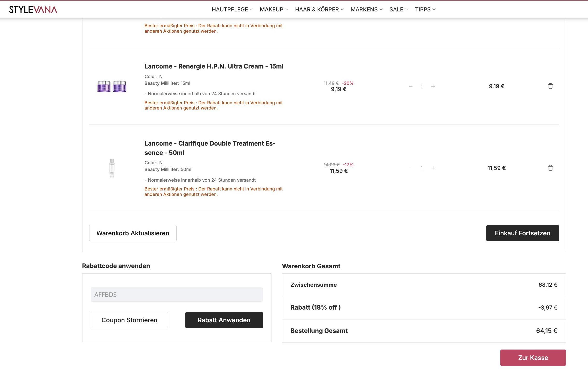Select quantity value of Clarifique Essence
This screenshot has height=369, width=588.
422,168
